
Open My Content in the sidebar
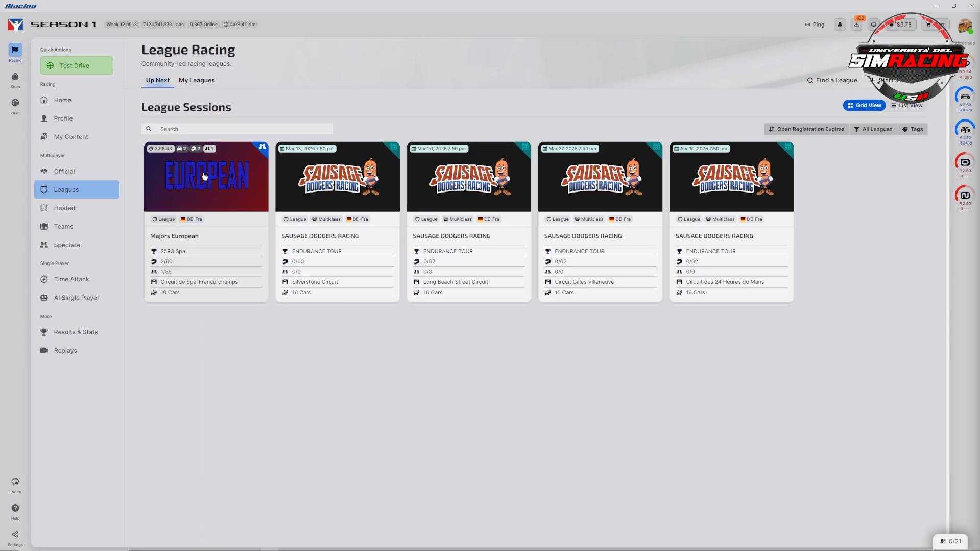click(x=77, y=137)
